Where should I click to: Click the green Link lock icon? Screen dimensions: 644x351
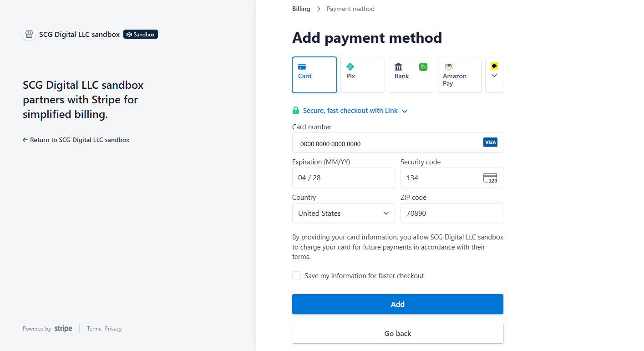pyautogui.click(x=296, y=110)
